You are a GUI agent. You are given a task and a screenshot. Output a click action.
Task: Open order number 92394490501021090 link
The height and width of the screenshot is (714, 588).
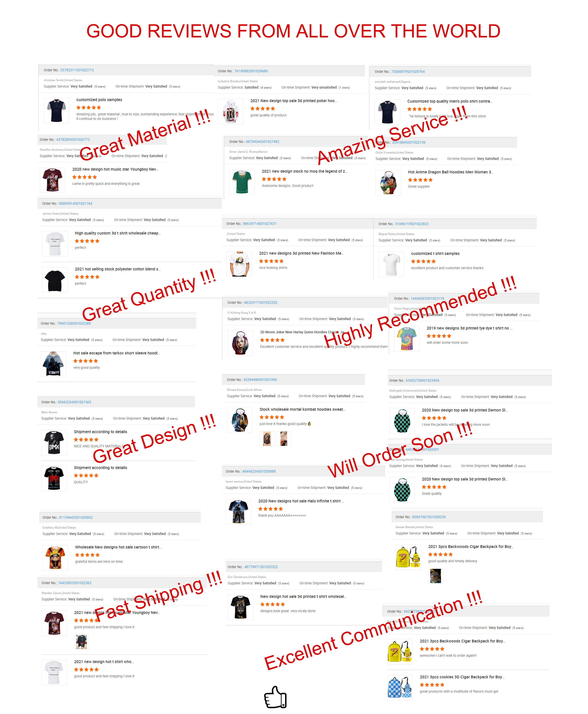(x=260, y=379)
